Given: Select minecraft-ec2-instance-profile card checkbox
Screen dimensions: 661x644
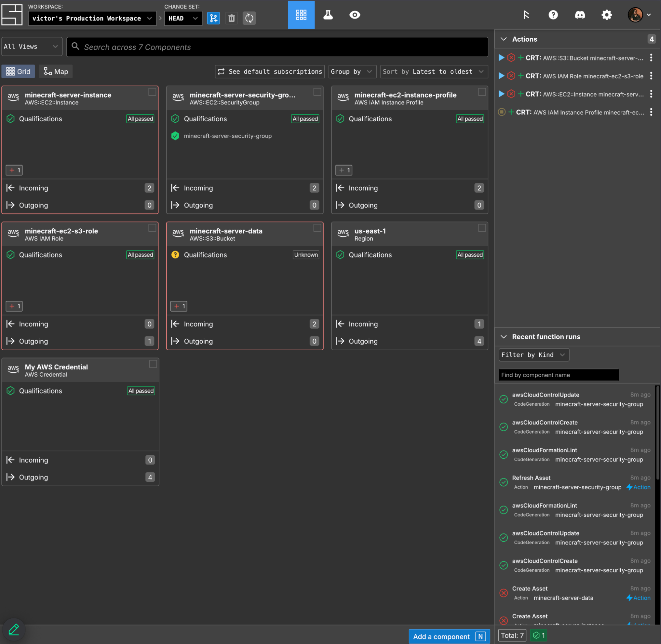Looking at the screenshot, I should point(482,92).
